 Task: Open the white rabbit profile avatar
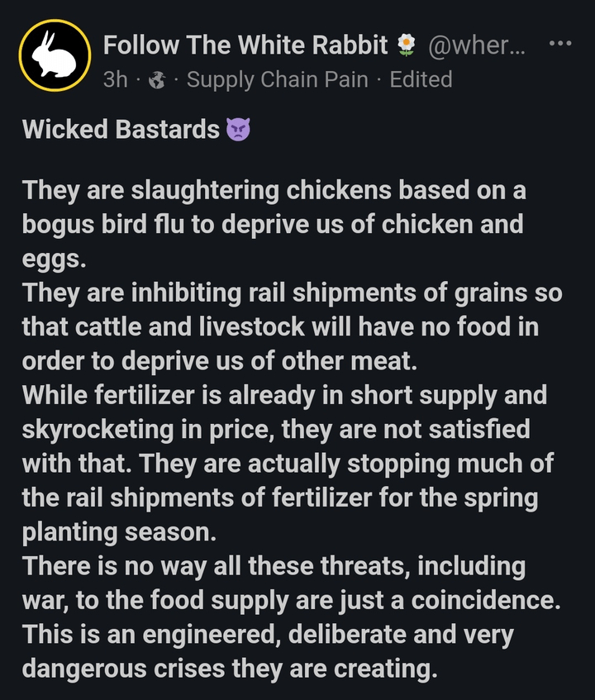tap(54, 55)
